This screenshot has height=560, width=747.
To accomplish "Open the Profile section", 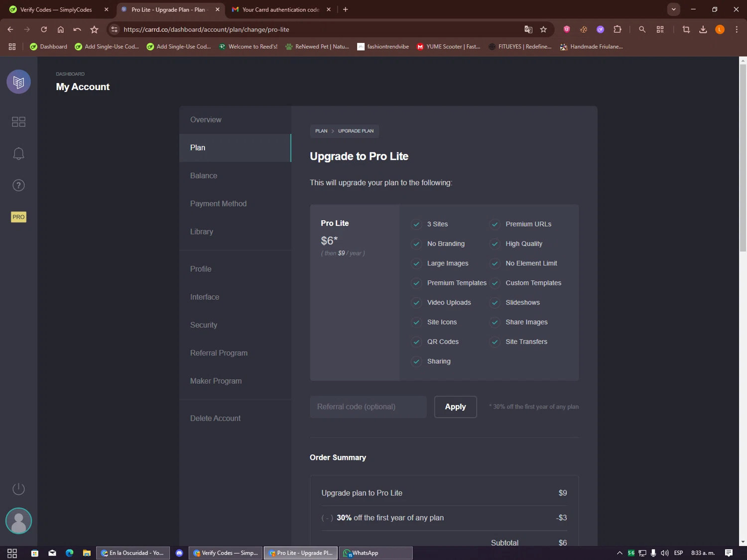I will pos(235,269).
